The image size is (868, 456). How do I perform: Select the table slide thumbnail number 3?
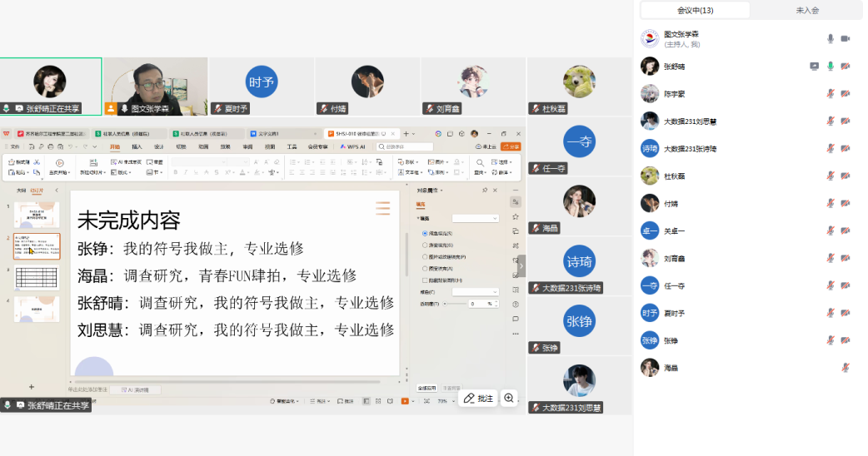click(37, 277)
